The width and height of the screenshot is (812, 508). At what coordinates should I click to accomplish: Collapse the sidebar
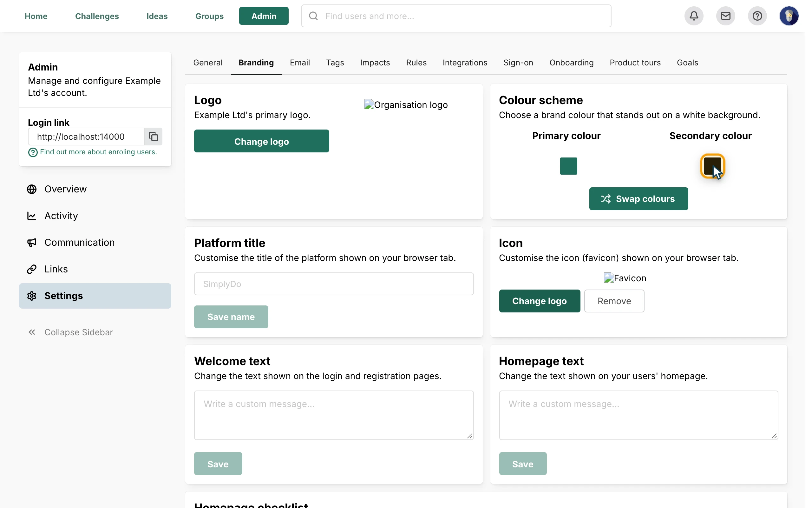[70, 332]
